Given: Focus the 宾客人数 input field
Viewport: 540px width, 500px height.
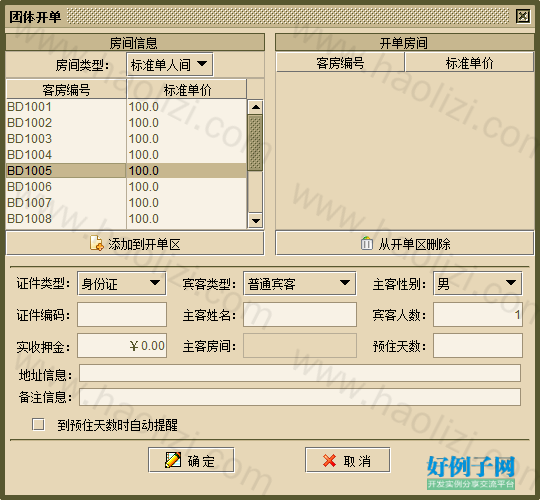Looking at the screenshot, I should coord(478,314).
